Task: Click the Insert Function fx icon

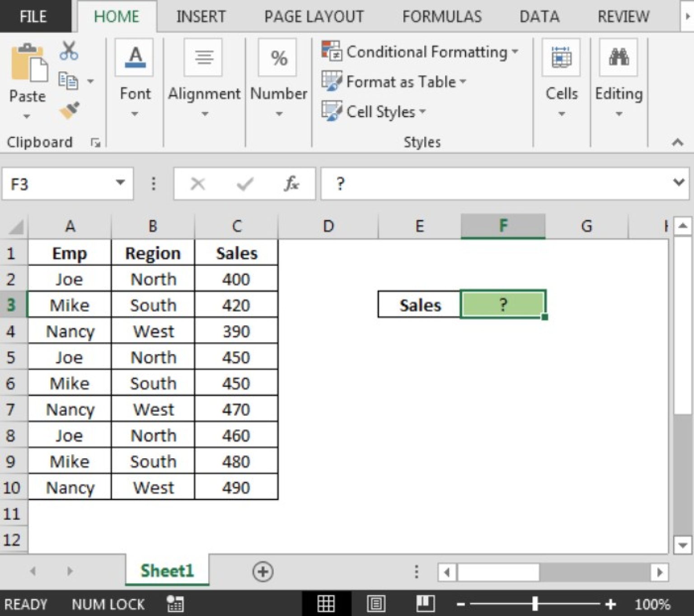Action: coord(291,183)
